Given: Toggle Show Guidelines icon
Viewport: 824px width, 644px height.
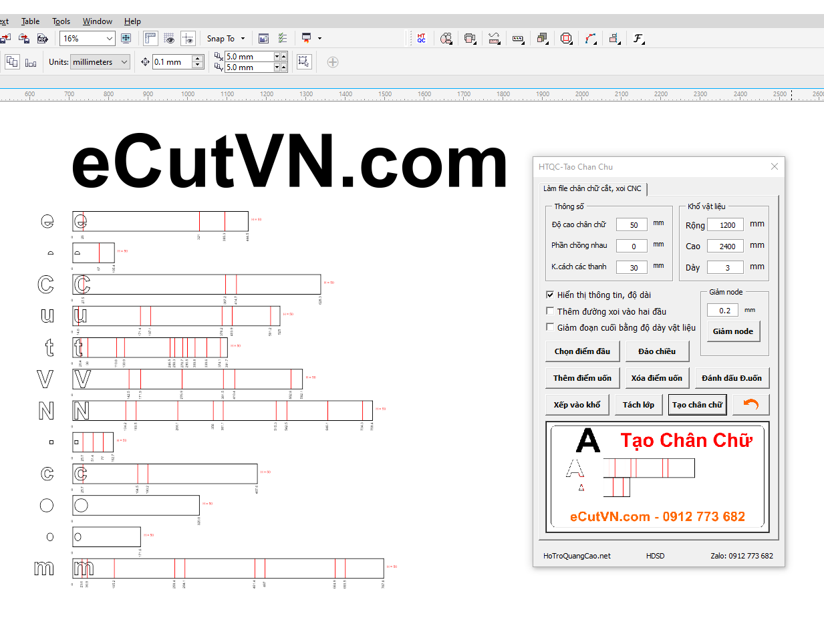Looking at the screenshot, I should (188, 38).
